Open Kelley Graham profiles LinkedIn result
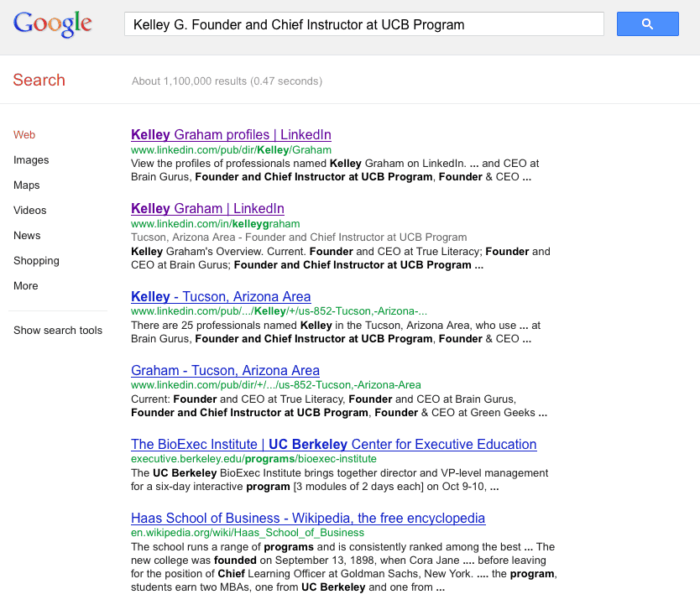 point(231,134)
